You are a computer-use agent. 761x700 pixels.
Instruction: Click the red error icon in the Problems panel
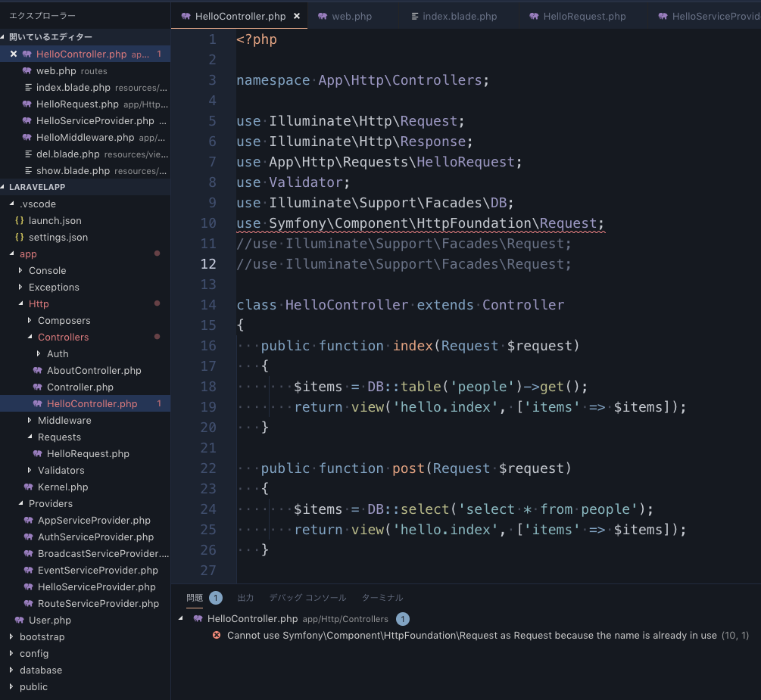[x=217, y=636]
